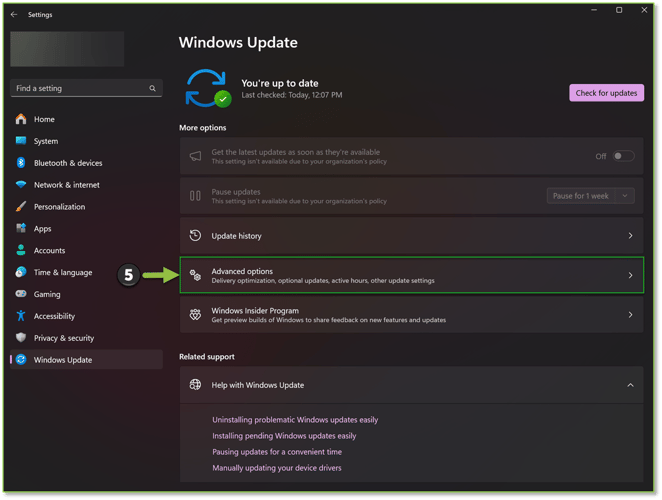Open Pausing updates for a convenient time link
The height and width of the screenshot is (500, 662).
tap(277, 451)
